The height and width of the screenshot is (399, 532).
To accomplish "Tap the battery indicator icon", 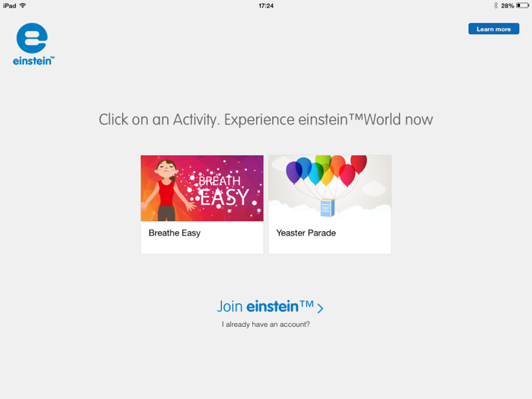I will pos(523,5).
